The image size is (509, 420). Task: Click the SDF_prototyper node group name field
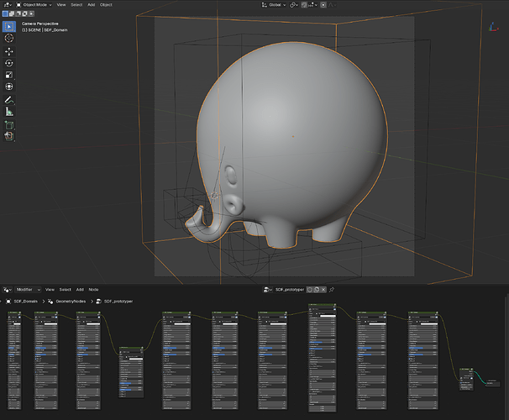pos(290,290)
